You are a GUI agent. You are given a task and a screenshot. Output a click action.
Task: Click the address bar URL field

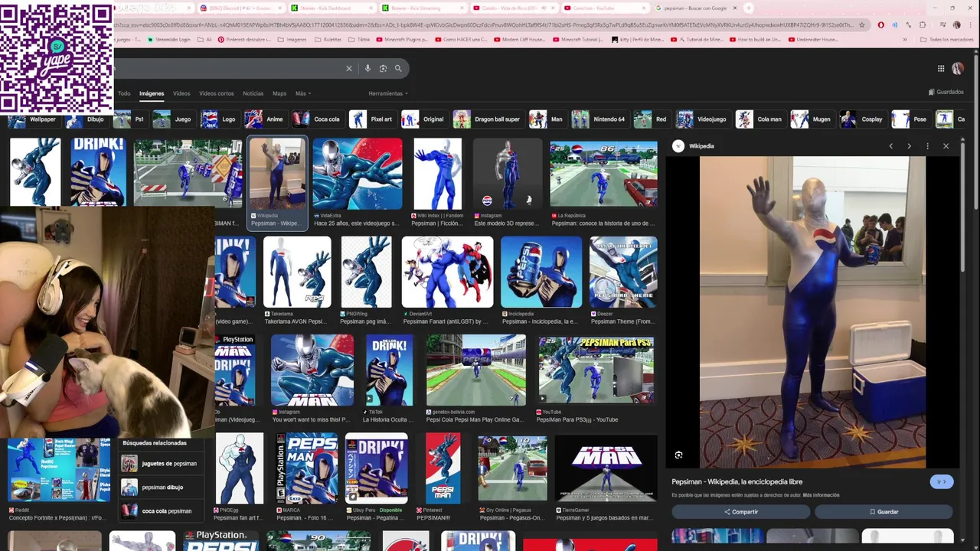482,24
